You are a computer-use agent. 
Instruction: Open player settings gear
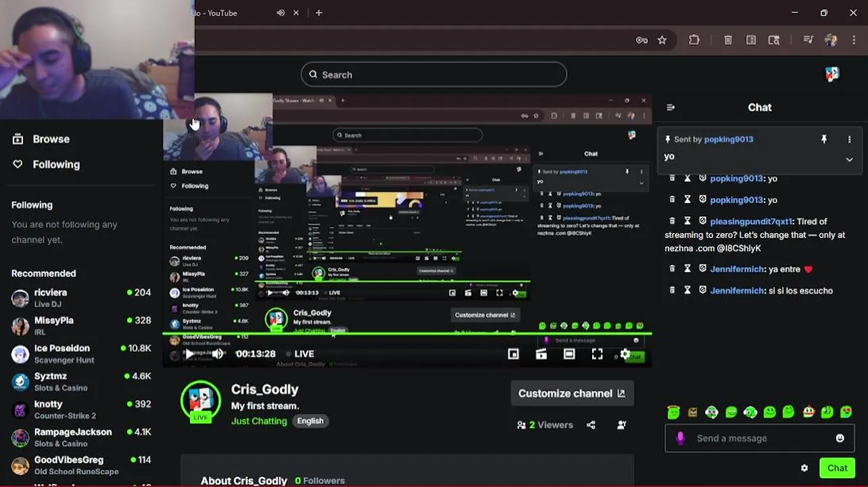pyautogui.click(x=625, y=354)
